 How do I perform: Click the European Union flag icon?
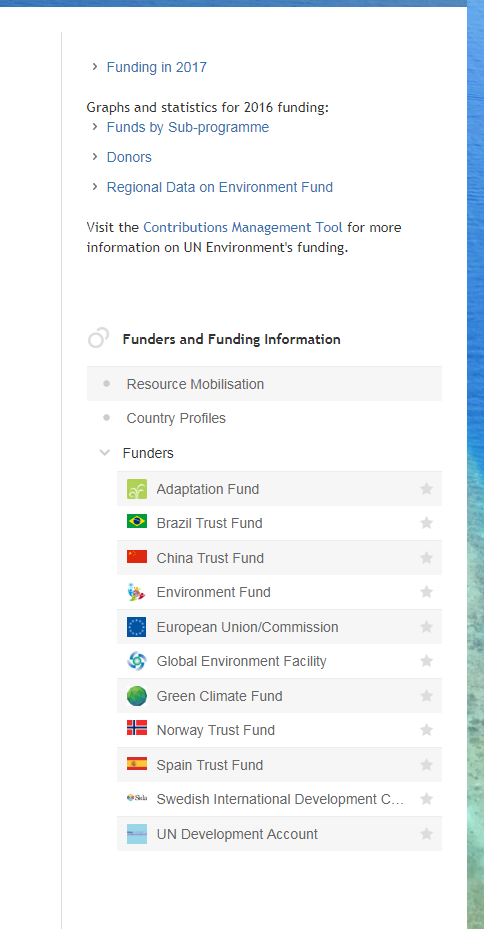point(137,627)
